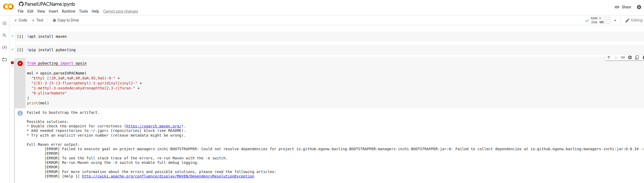This screenshot has width=644, height=183.
Task: Expand the RAM and Disk resources dropdown
Action: click(615, 20)
